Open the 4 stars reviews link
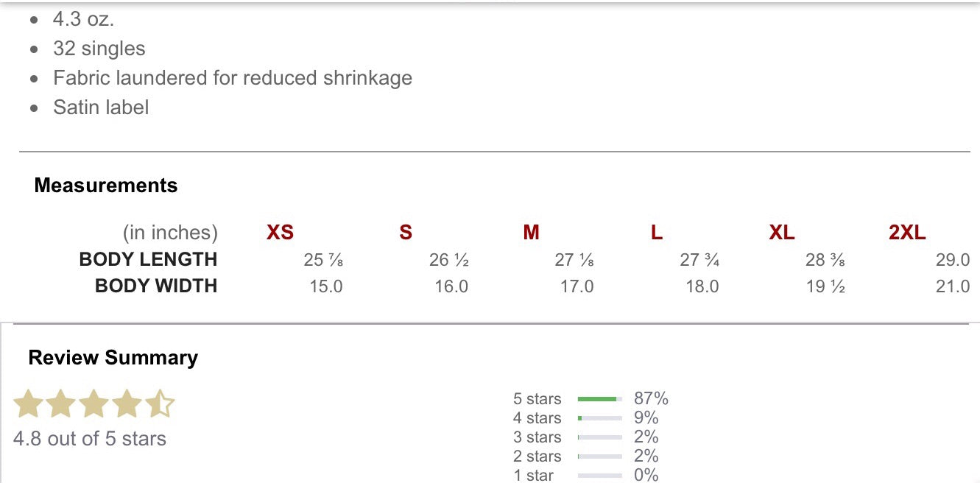 [x=537, y=418]
